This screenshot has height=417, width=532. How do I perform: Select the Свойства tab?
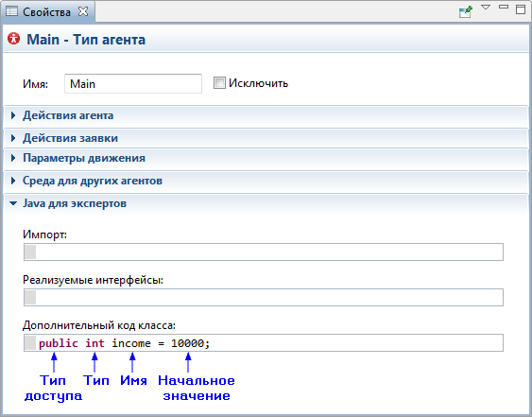pyautogui.click(x=47, y=12)
